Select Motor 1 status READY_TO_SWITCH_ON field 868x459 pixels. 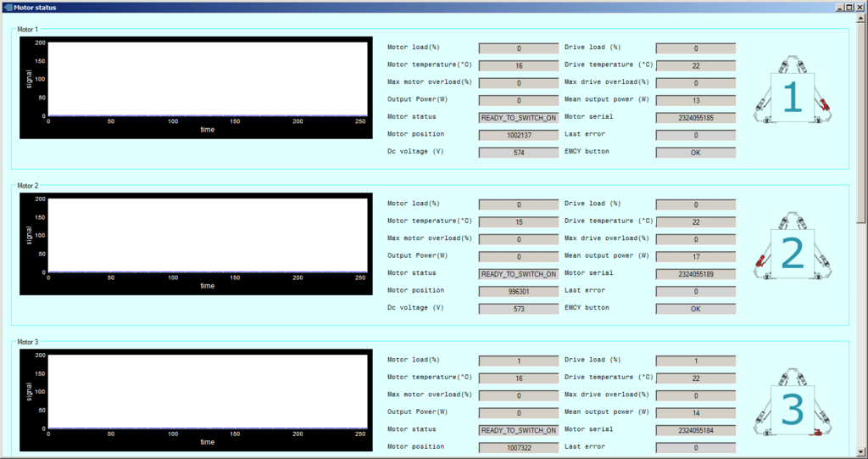click(519, 118)
